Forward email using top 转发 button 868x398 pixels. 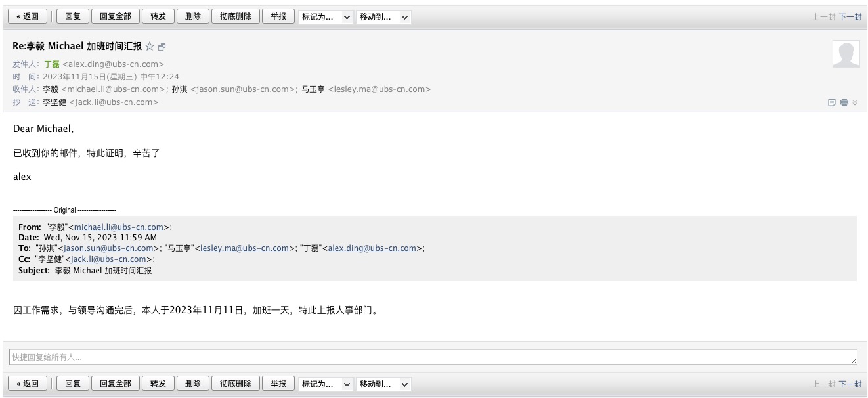[158, 17]
